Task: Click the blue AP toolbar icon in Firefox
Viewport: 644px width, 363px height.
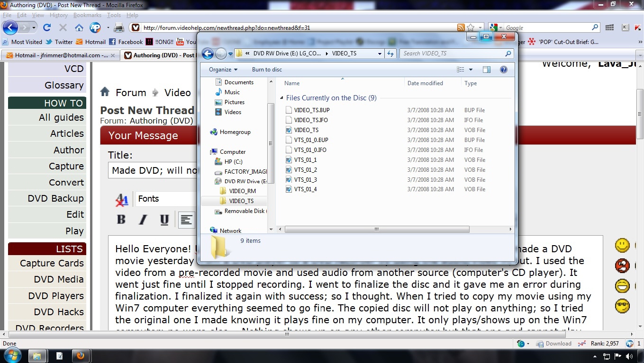Action: (95, 27)
